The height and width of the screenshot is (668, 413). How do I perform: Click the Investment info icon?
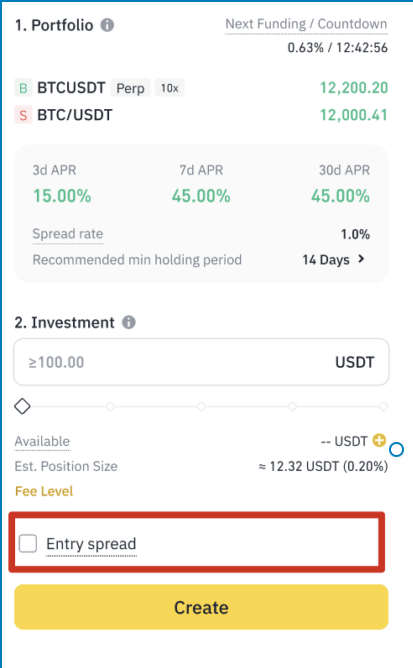129,322
